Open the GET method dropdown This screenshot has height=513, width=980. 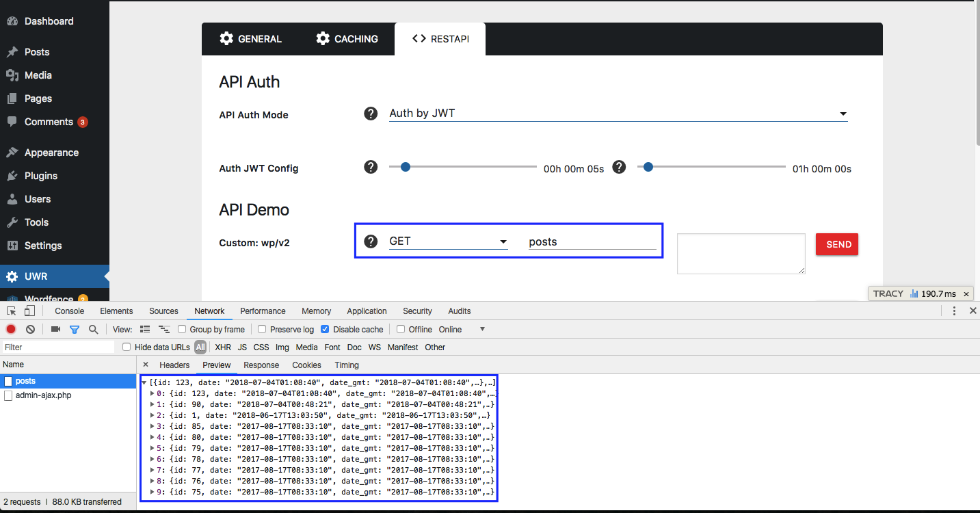coord(449,241)
